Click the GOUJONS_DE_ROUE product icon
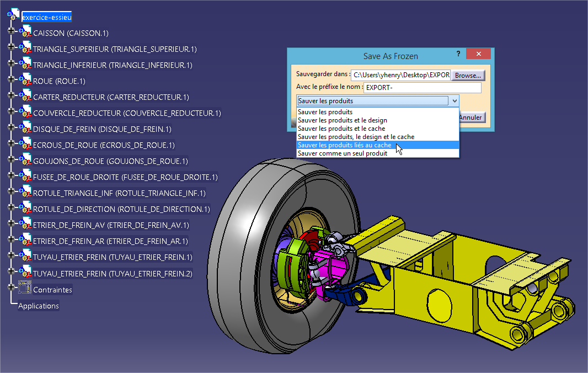 pos(25,160)
